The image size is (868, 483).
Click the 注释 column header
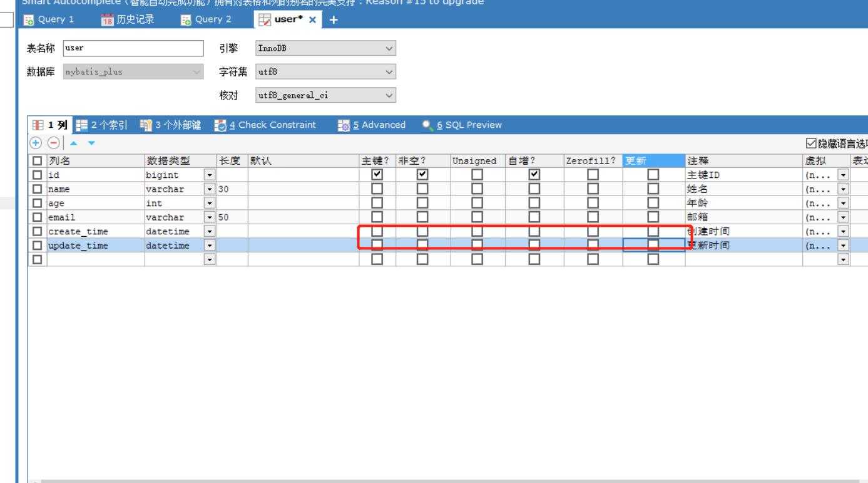[x=743, y=160]
